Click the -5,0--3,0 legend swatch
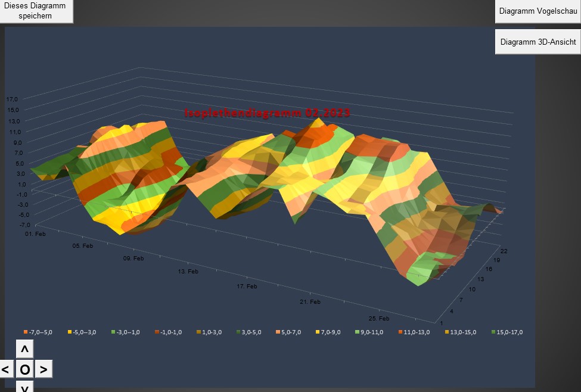This screenshot has width=581, height=392. coord(70,332)
